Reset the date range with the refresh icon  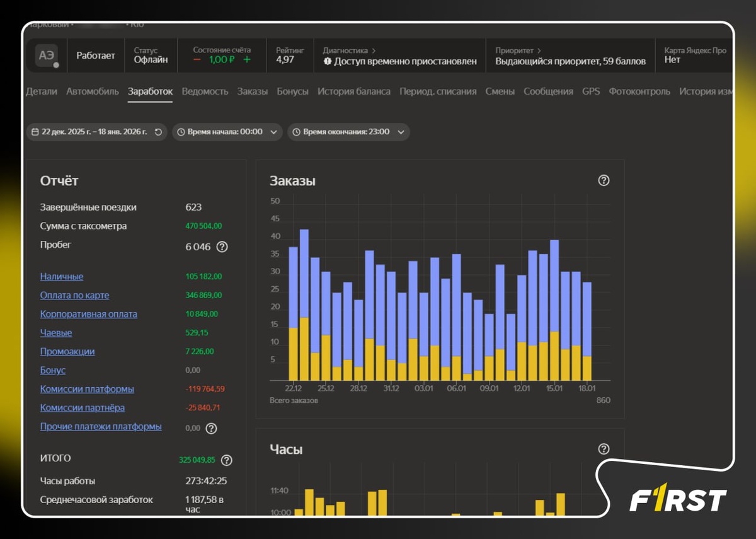(x=158, y=132)
